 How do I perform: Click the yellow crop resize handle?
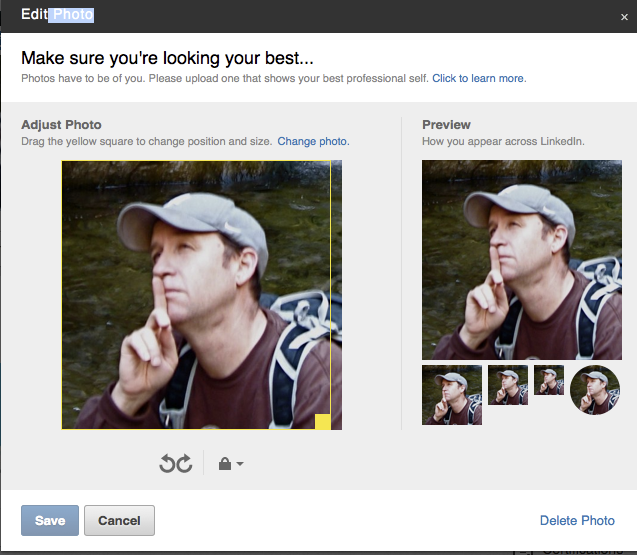tap(323, 421)
